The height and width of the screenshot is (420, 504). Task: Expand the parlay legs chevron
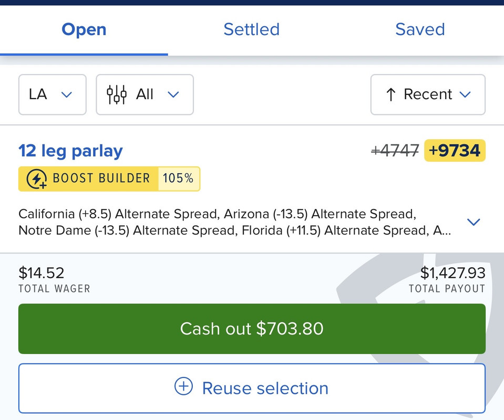(474, 222)
